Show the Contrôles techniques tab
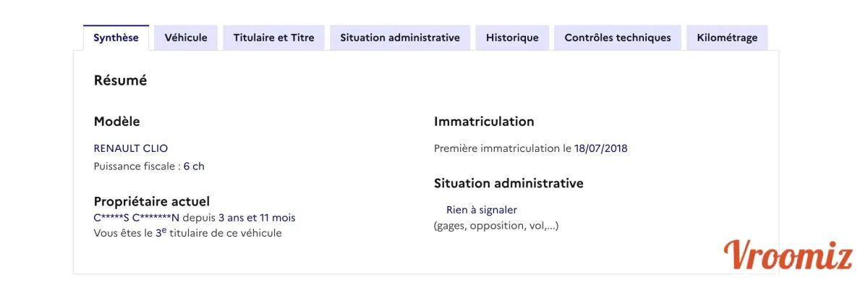The width and height of the screenshot is (868, 293). click(618, 38)
